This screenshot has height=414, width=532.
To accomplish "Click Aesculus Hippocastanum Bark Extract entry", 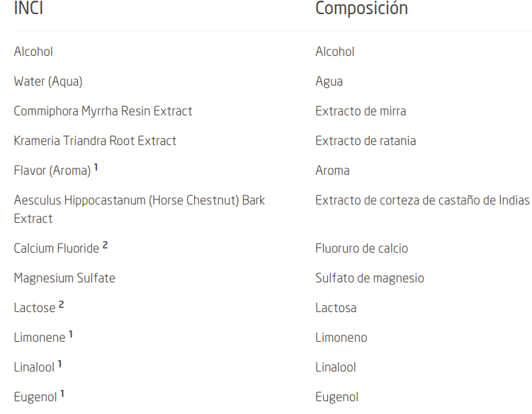I will coord(139,209).
